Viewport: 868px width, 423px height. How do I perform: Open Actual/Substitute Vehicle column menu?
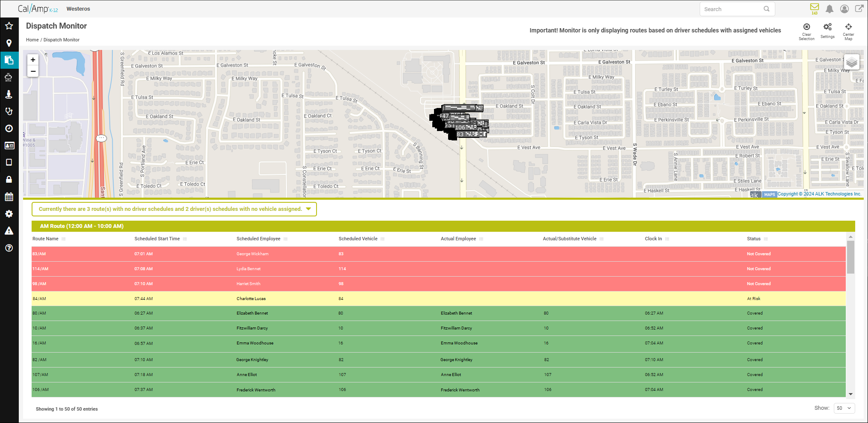click(602, 239)
